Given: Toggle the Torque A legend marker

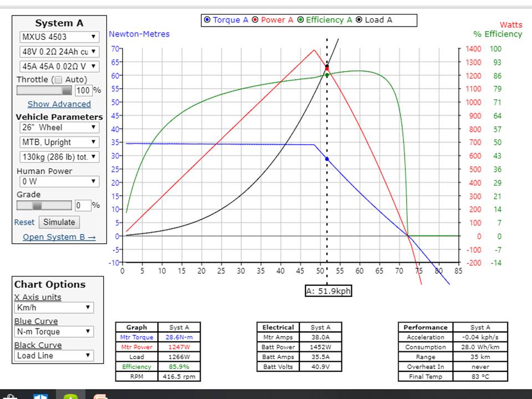Looking at the screenshot, I should [207, 20].
